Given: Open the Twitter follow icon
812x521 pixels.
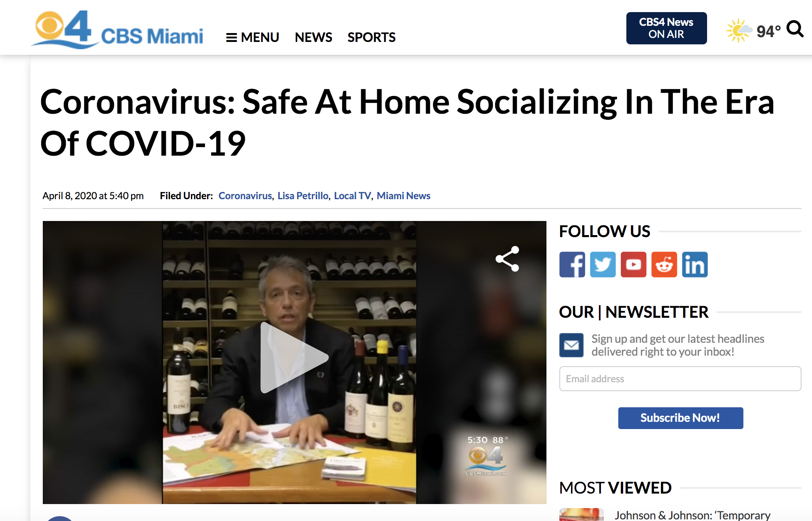Looking at the screenshot, I should (603, 265).
